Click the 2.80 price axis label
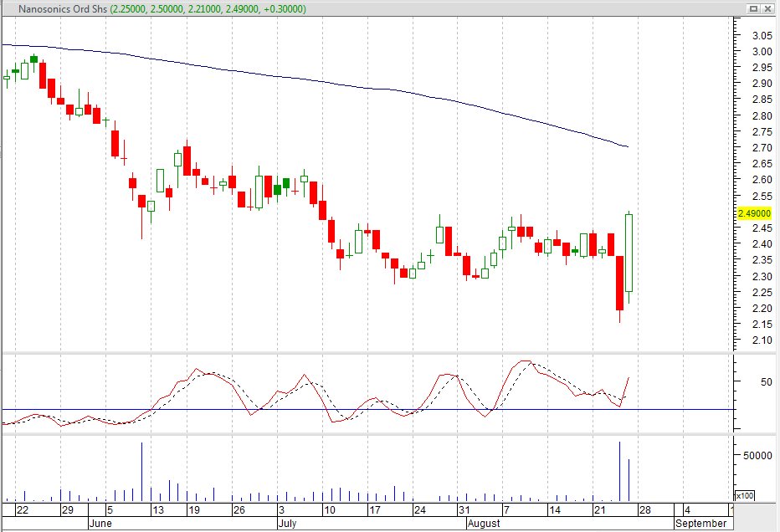Image resolution: width=780 pixels, height=532 pixels. (x=762, y=115)
